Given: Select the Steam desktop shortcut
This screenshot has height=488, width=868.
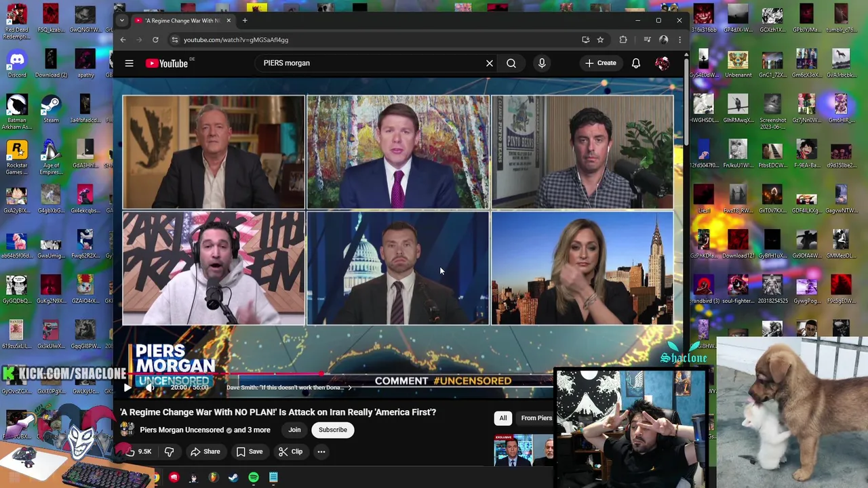Looking at the screenshot, I should click(x=51, y=108).
